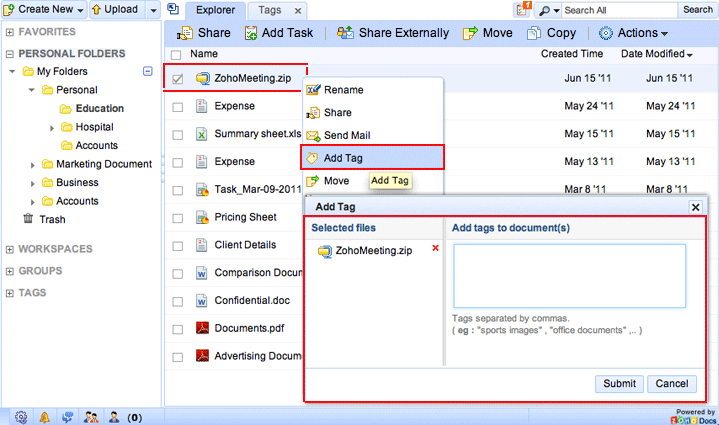Open the Confidential.doc file
Screen dimensions: 719x425
(x=252, y=300)
